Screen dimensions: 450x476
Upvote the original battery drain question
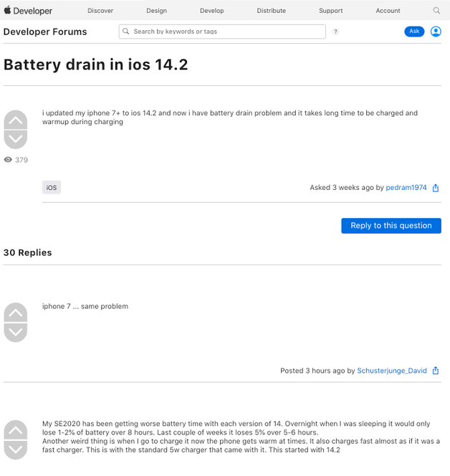(x=16, y=120)
